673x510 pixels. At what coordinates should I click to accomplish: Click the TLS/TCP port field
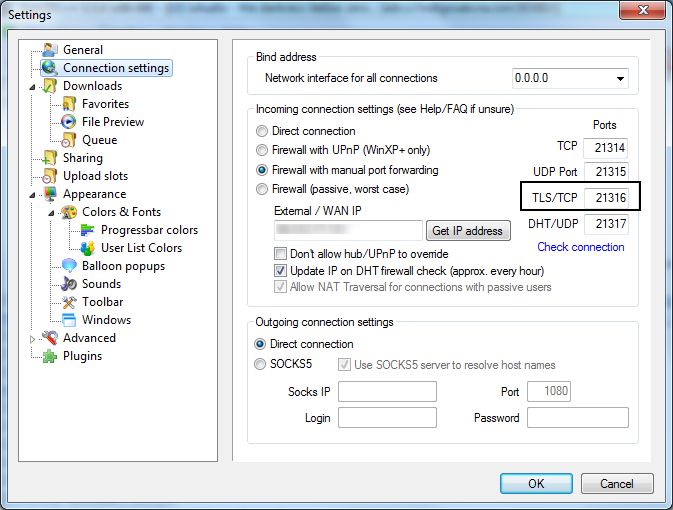(x=606, y=198)
